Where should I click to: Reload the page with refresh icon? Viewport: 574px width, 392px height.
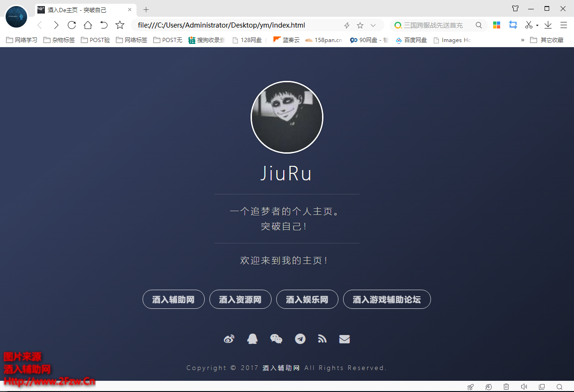click(x=72, y=25)
